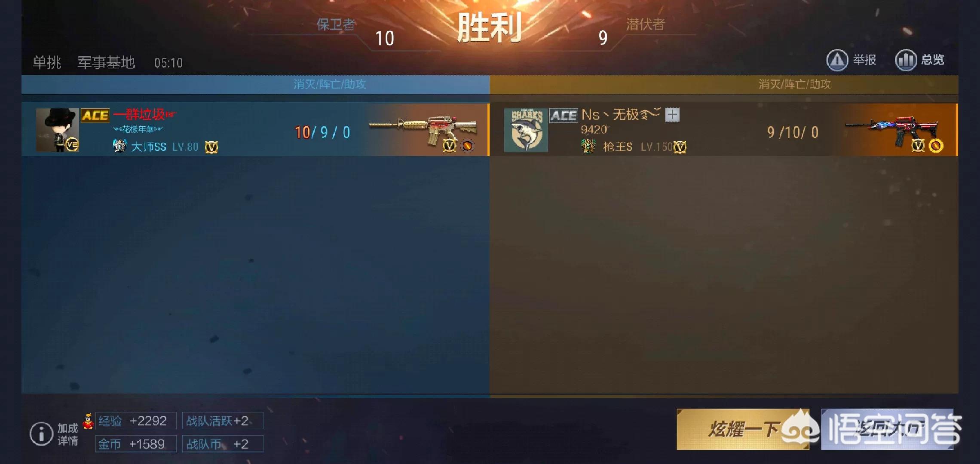980x464 pixels.
Task: Select the blue team 消灭/阵亡/助攻 header
Action: point(256,84)
